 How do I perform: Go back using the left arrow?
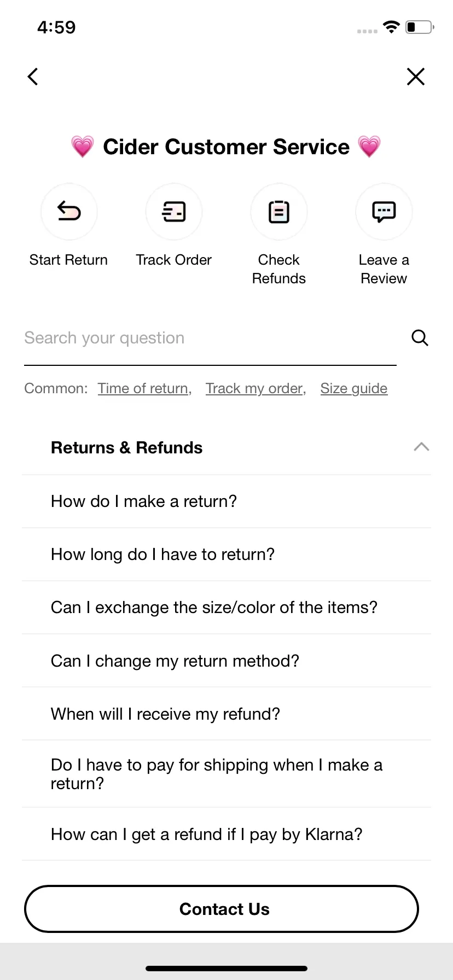point(33,77)
